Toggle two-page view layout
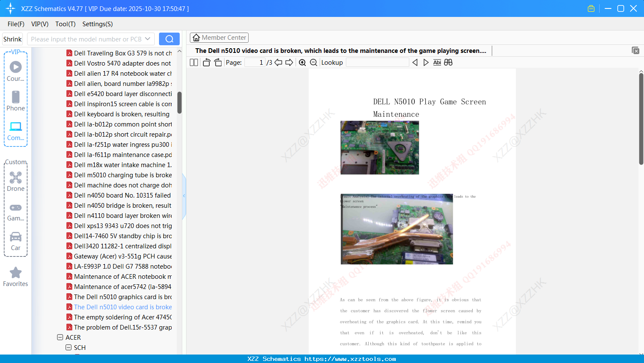 pos(194,62)
